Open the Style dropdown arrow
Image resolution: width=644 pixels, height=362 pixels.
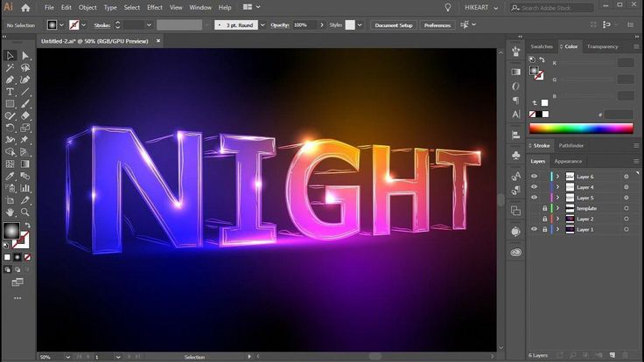pos(360,25)
